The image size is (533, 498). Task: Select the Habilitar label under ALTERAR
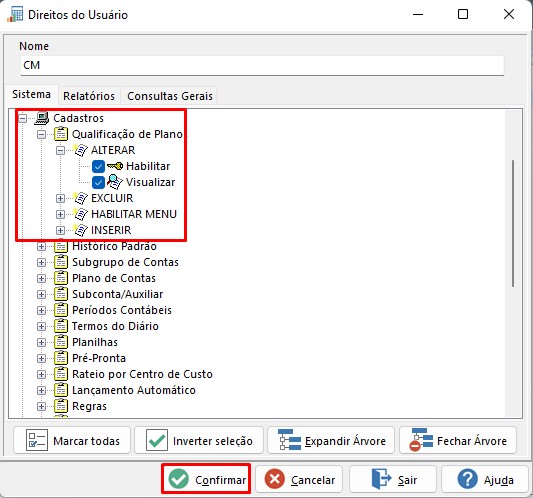pyautogui.click(x=148, y=166)
